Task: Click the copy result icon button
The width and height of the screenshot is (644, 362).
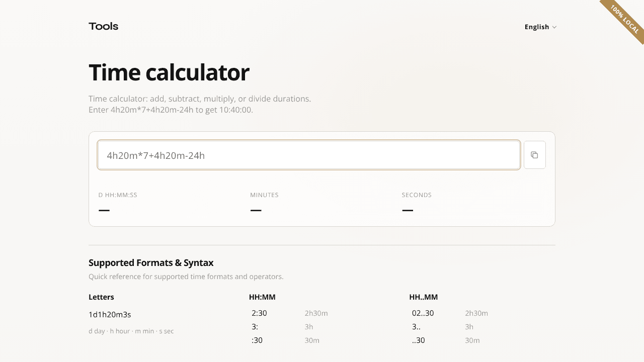Action: click(x=534, y=155)
